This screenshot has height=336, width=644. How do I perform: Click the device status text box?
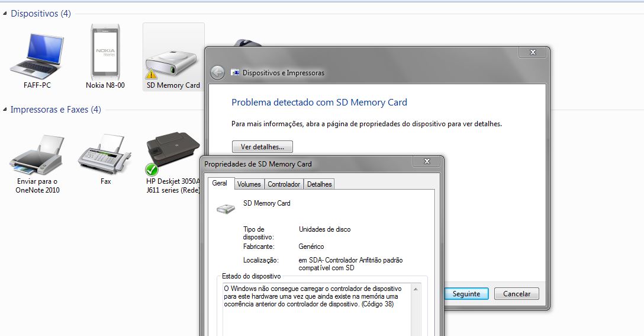pos(317,309)
